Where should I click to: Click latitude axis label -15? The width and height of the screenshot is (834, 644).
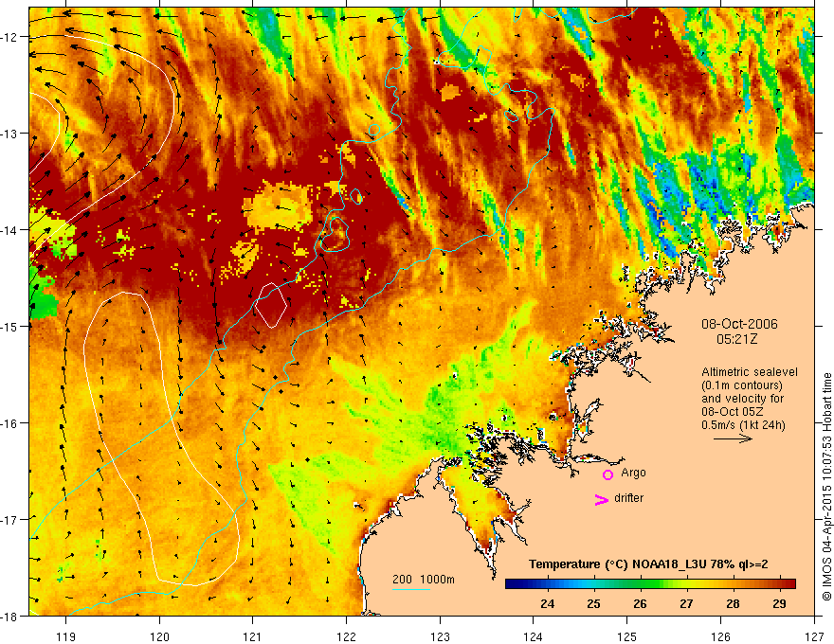(9, 327)
